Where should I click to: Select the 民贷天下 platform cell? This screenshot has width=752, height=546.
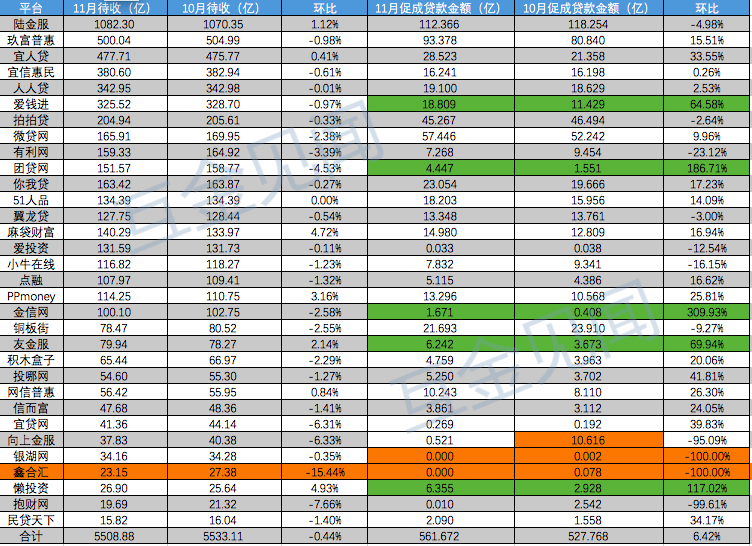click(31, 520)
